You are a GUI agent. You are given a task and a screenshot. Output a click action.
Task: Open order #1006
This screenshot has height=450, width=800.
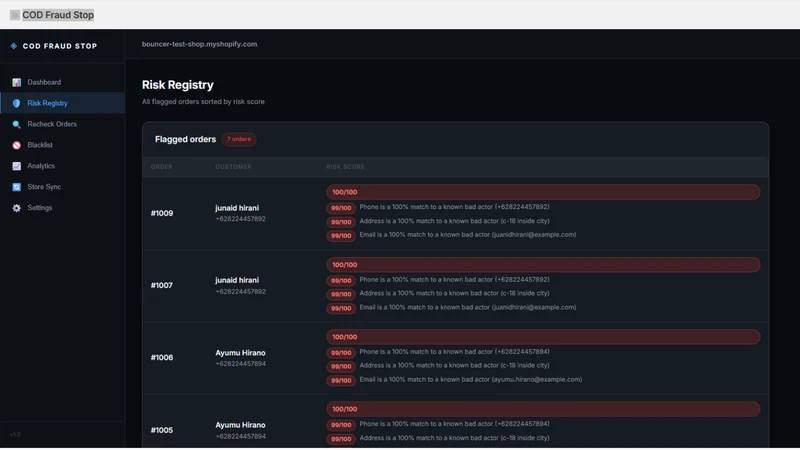(162, 358)
